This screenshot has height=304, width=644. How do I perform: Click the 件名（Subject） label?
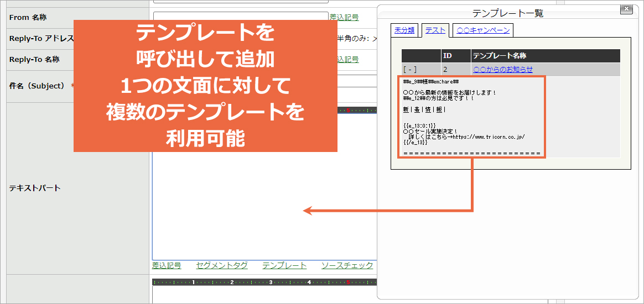pos(37,86)
